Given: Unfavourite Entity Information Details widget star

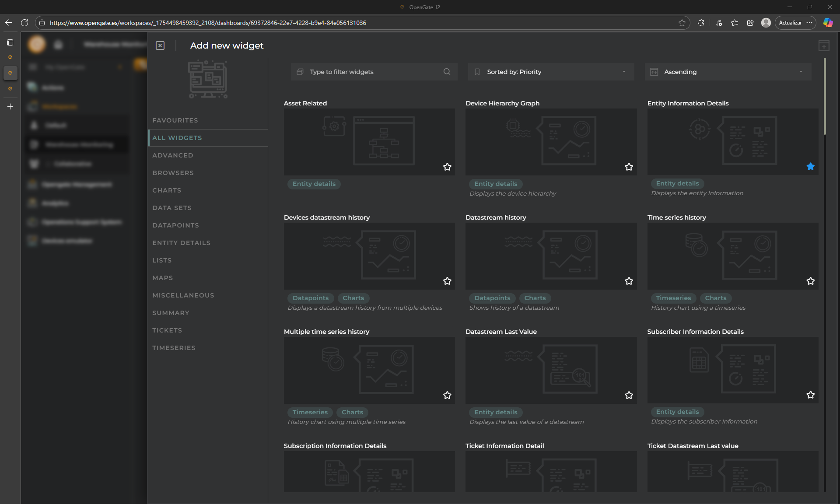Looking at the screenshot, I should 810,166.
